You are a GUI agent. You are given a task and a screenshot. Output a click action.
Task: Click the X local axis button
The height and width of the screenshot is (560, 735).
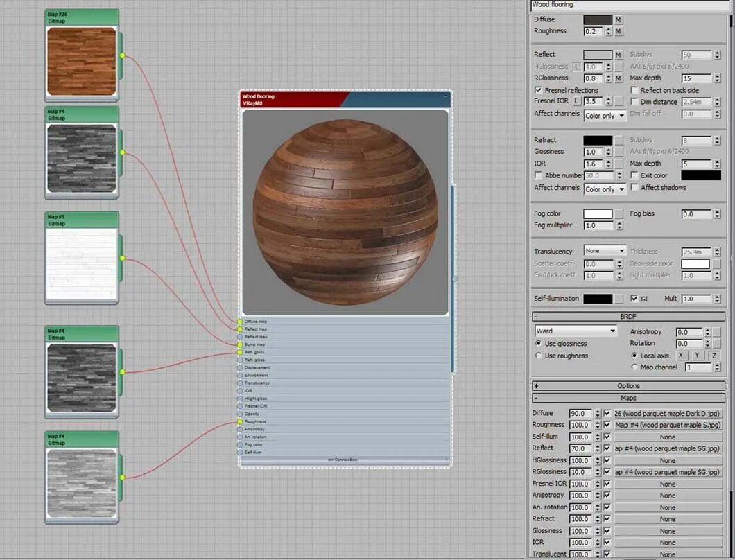click(x=681, y=356)
